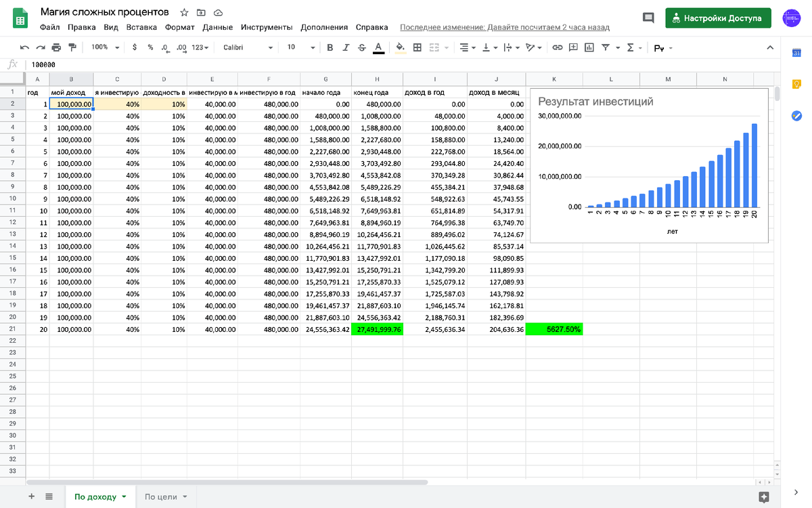Screen dimensions: 812x508
Task: Open the text color picker
Action: pos(378,47)
